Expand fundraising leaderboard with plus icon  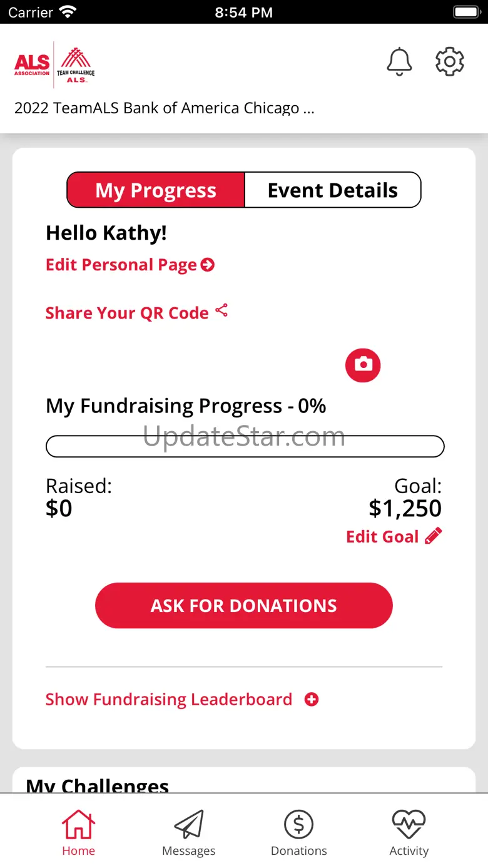311,699
